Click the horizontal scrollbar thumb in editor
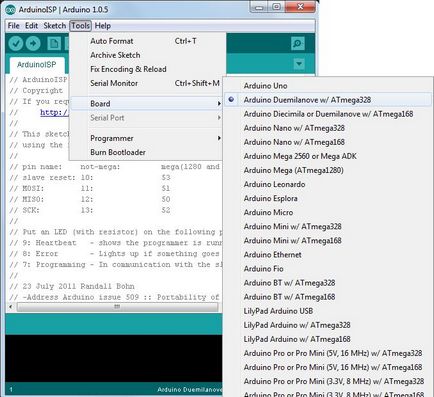 coord(117,307)
